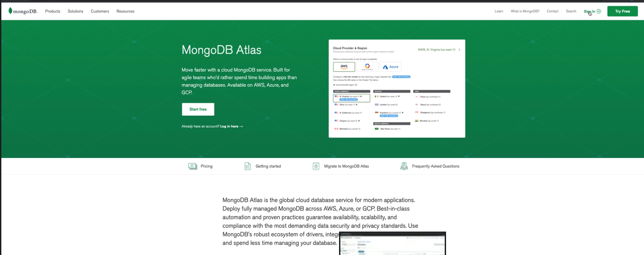Select the AWS cloud provider tile
Image resolution: width=644 pixels, height=255 pixels.
[x=344, y=67]
